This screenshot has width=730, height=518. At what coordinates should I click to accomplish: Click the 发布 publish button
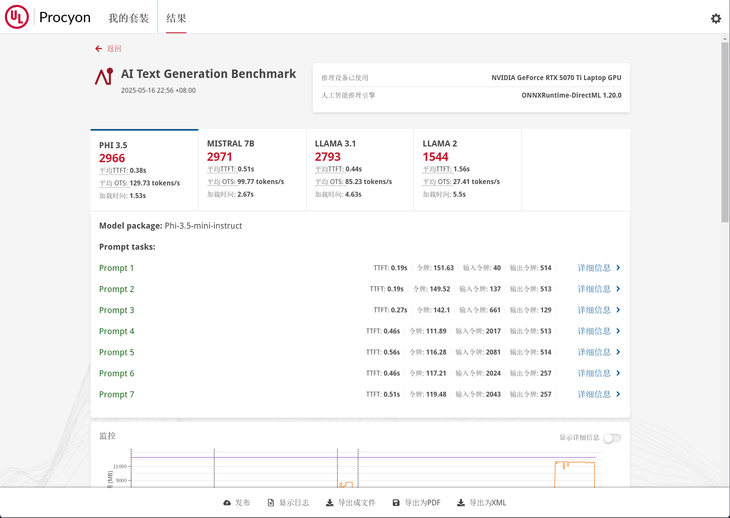click(237, 503)
